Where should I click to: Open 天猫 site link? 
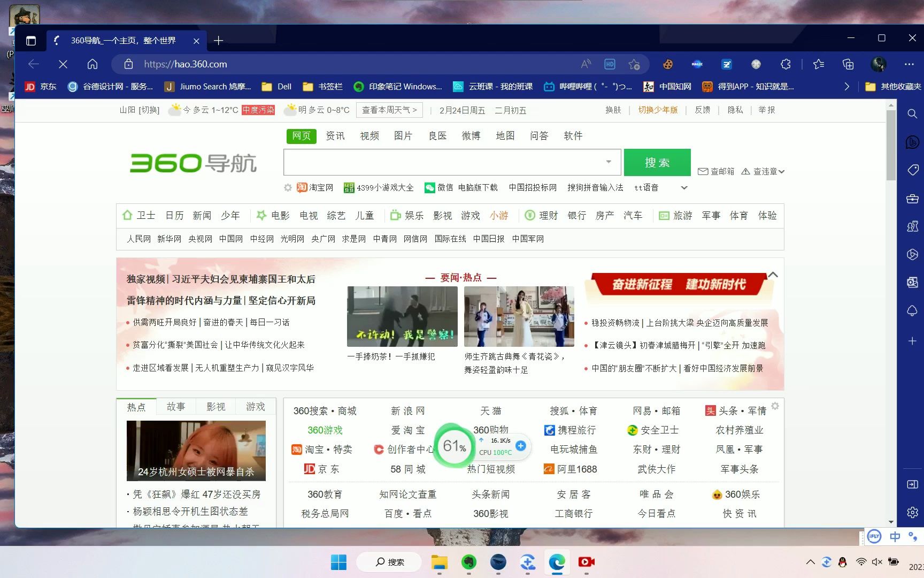pyautogui.click(x=491, y=411)
